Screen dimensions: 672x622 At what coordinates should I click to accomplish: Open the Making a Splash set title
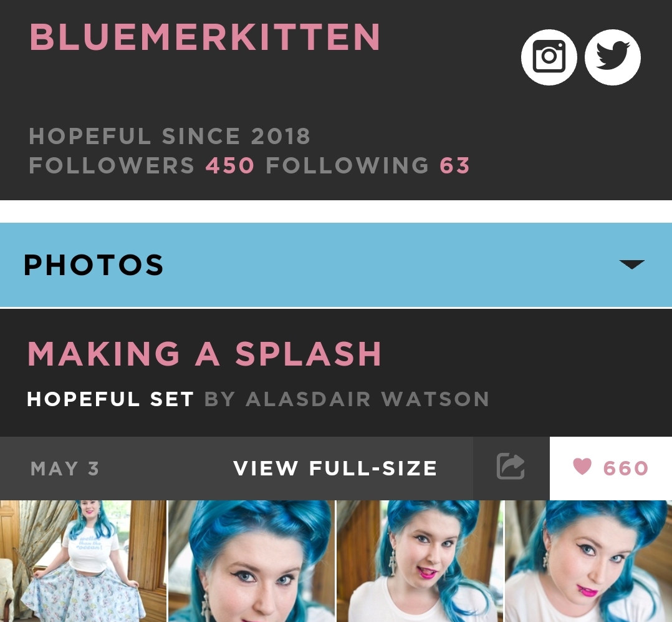coord(204,354)
